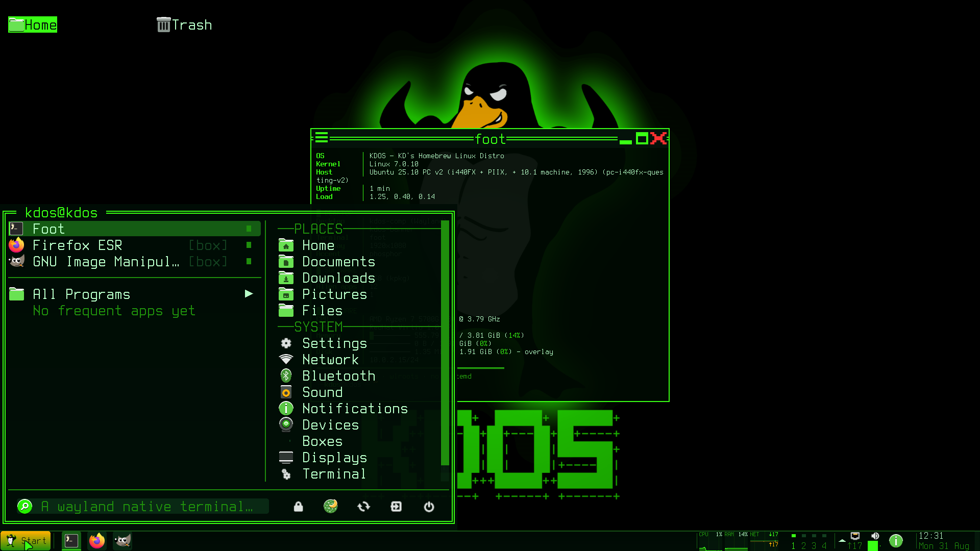Click the search magnifier icon

24,506
